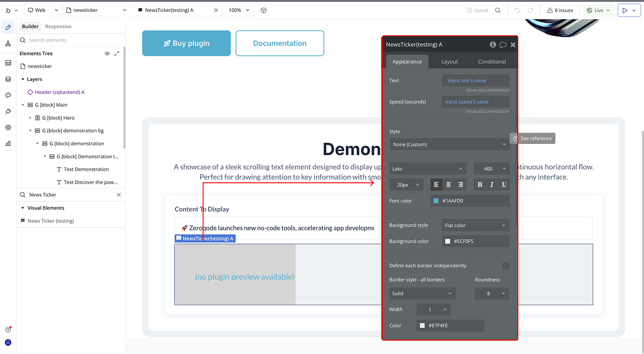
Task: Toggle Elements Tree visibility eye icon
Action: (x=107, y=54)
